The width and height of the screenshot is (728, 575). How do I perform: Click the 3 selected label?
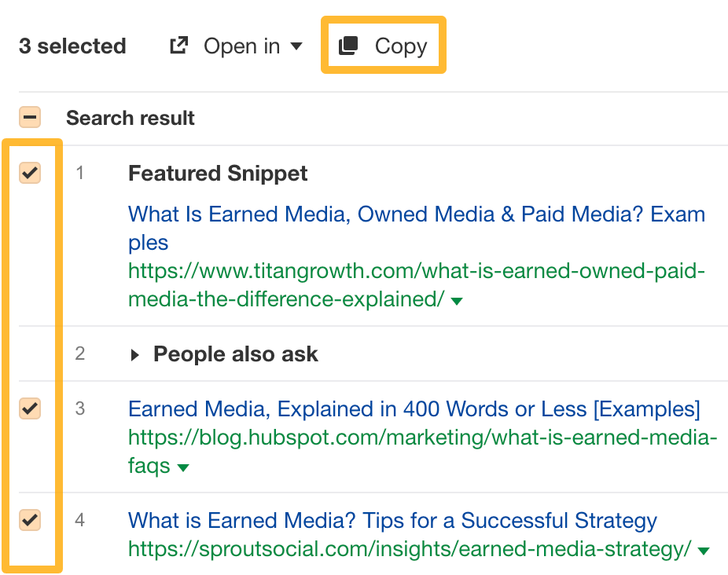pos(72,46)
